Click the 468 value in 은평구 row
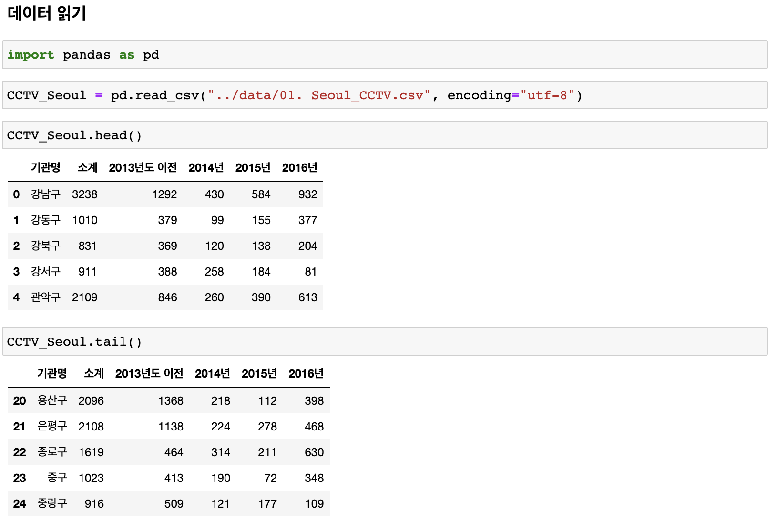 coord(314,427)
